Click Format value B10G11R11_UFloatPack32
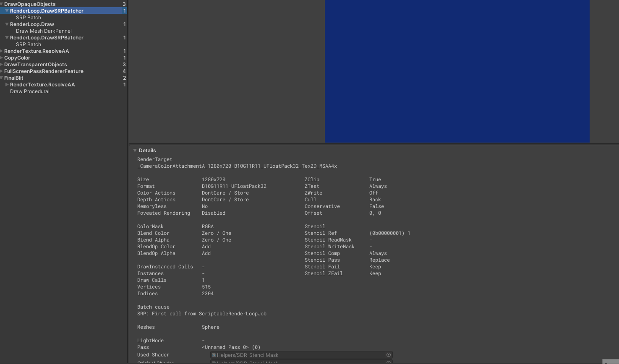 [234, 186]
